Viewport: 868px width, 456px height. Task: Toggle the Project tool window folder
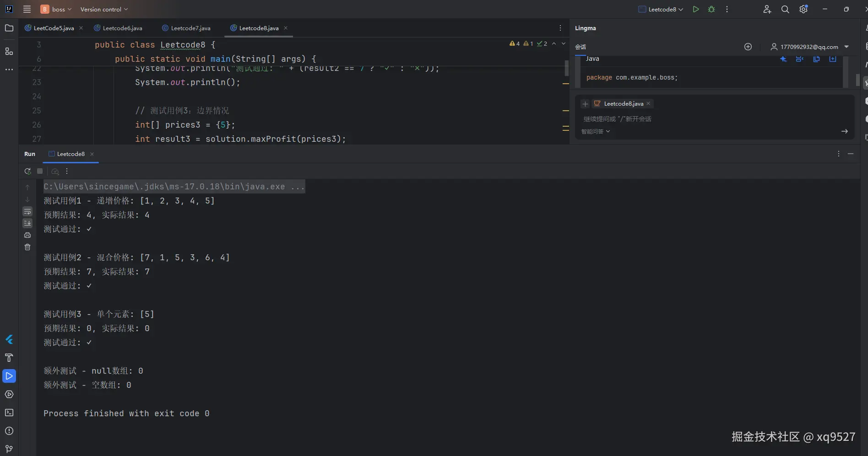point(9,28)
